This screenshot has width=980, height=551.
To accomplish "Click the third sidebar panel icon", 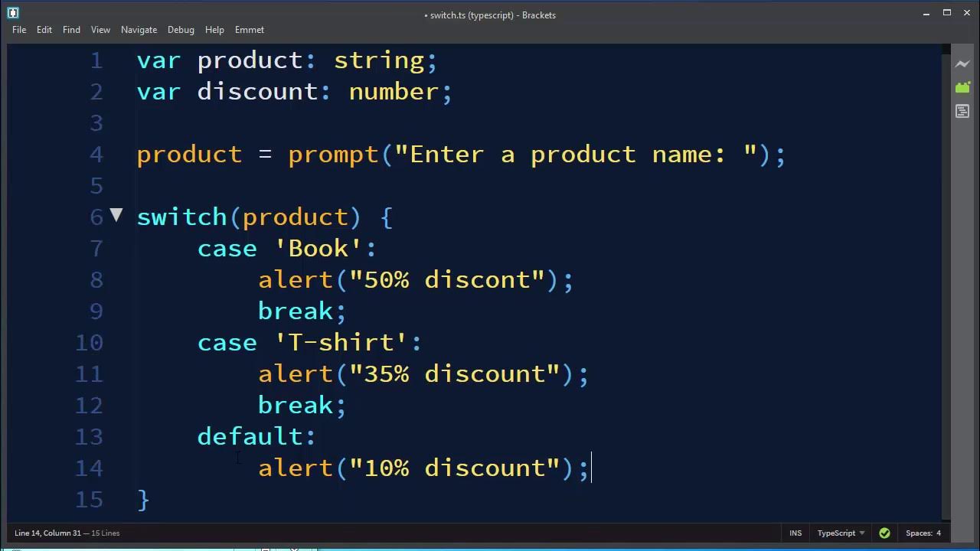I will coord(962,112).
